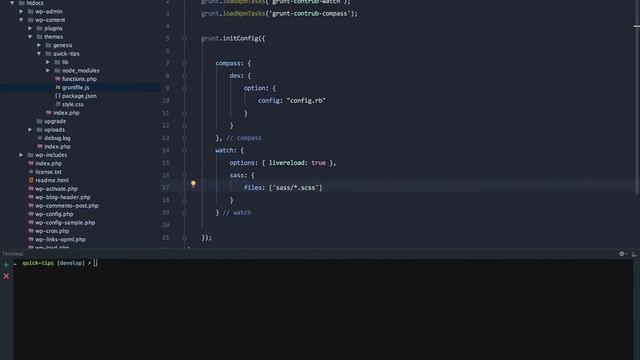Click the editor vertical scrollbar thumb
This screenshot has height=360, width=640.
(637, 110)
